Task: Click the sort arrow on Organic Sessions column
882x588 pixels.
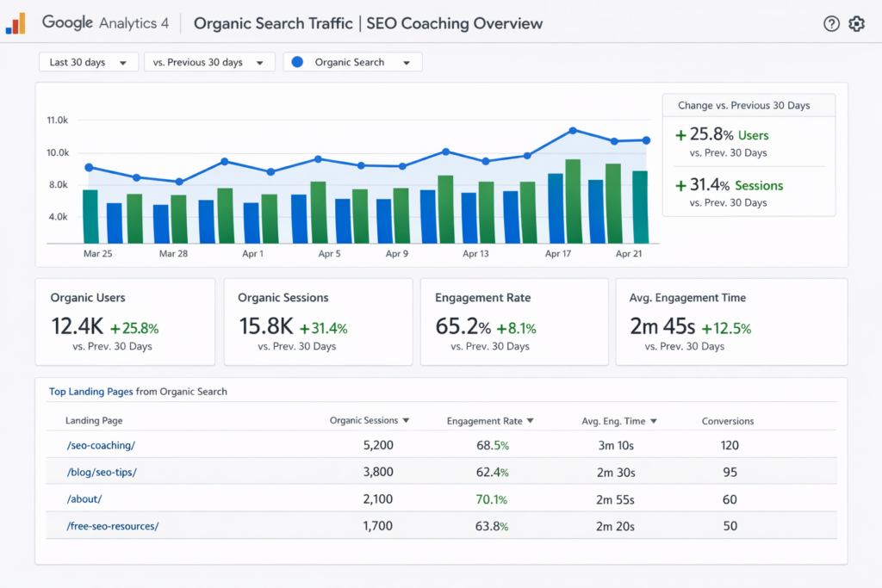Action: 406,421
